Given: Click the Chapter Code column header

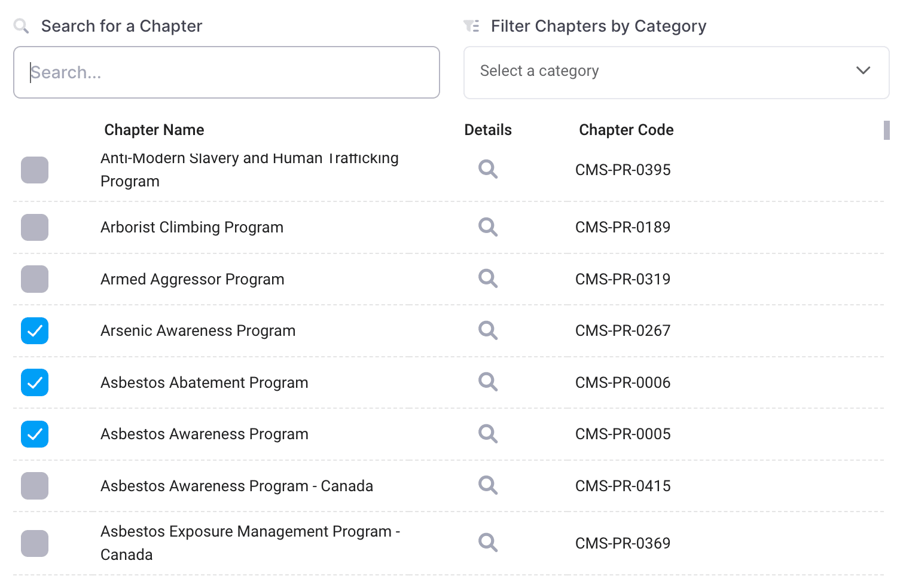Looking at the screenshot, I should click(626, 130).
